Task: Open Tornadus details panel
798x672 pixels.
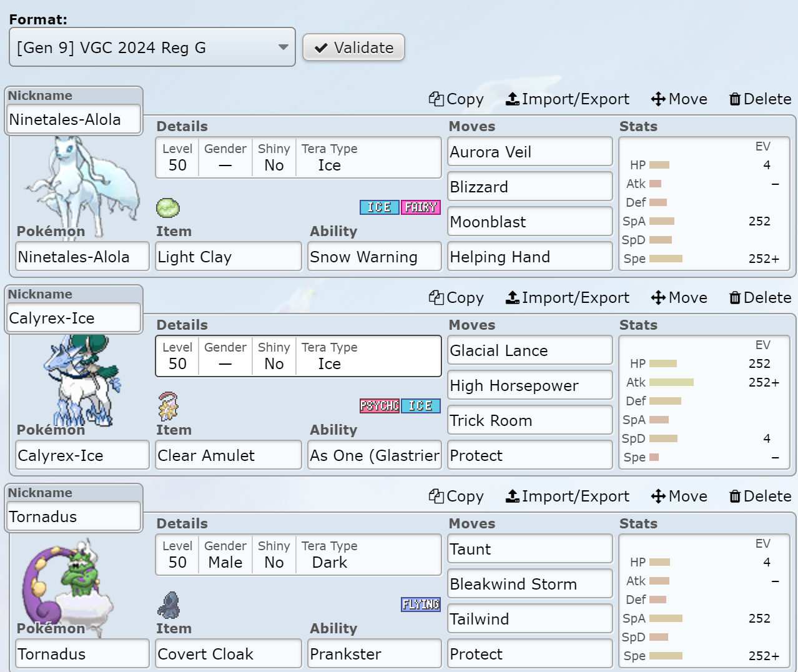Action: point(298,555)
